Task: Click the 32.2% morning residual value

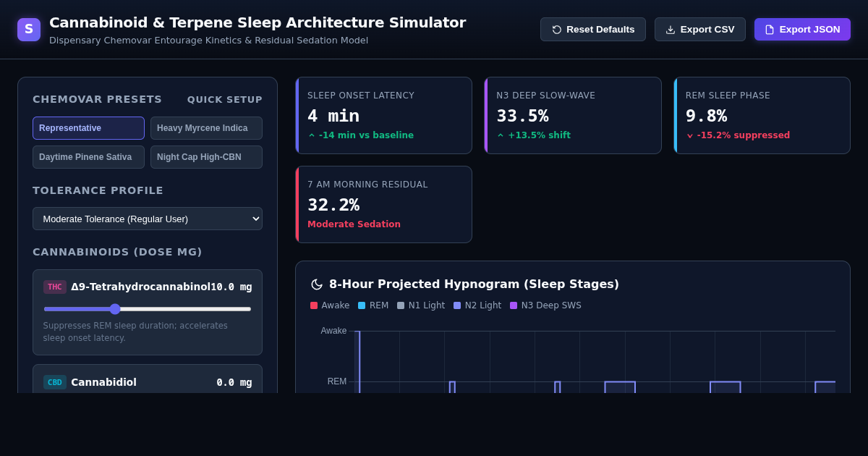Action: point(333,205)
